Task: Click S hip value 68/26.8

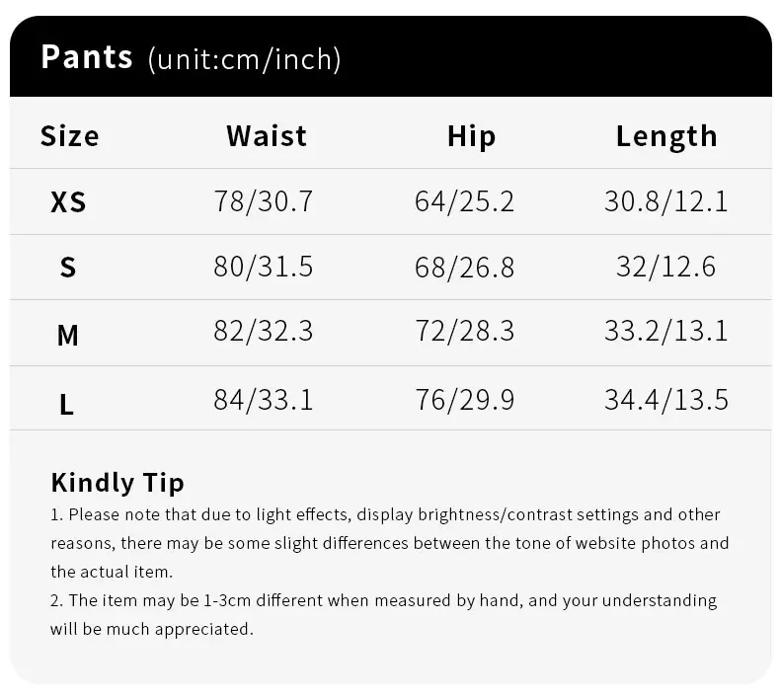Action: (x=465, y=268)
